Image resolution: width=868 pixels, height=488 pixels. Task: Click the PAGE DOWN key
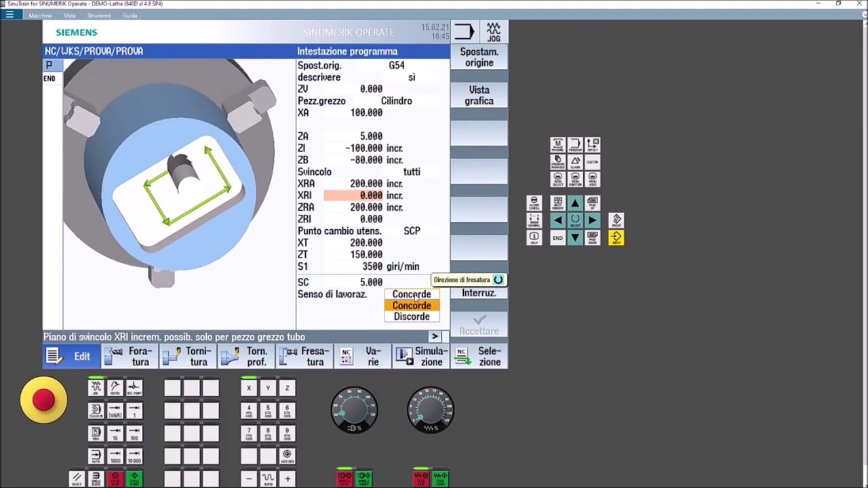(x=593, y=237)
